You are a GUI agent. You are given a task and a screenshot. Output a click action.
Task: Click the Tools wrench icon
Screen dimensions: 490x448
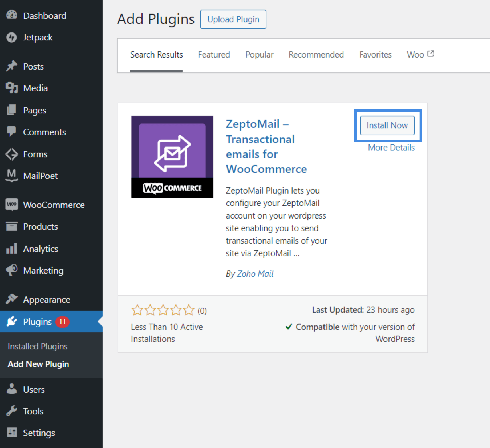tap(12, 411)
